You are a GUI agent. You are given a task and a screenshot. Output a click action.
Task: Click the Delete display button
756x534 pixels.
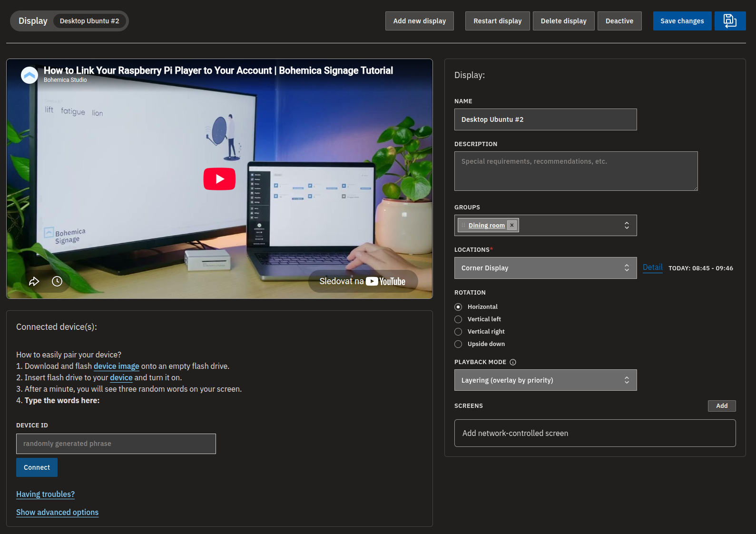(564, 21)
